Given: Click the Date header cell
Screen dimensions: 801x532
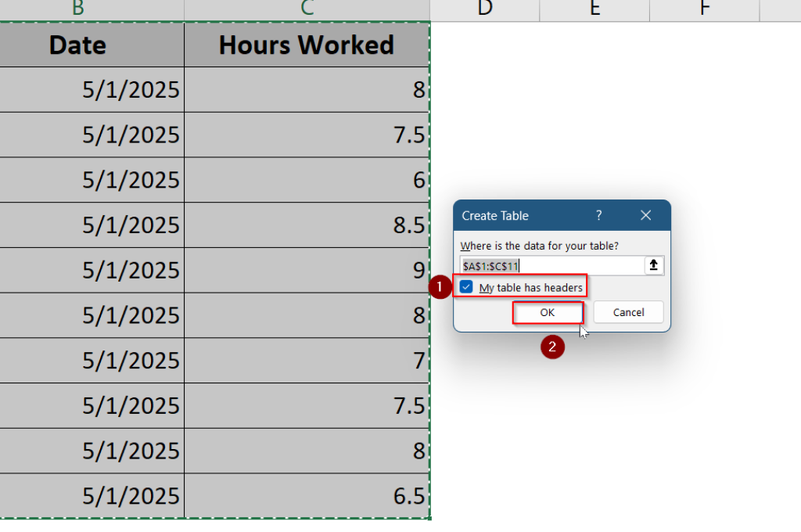Looking at the screenshot, I should (x=77, y=45).
